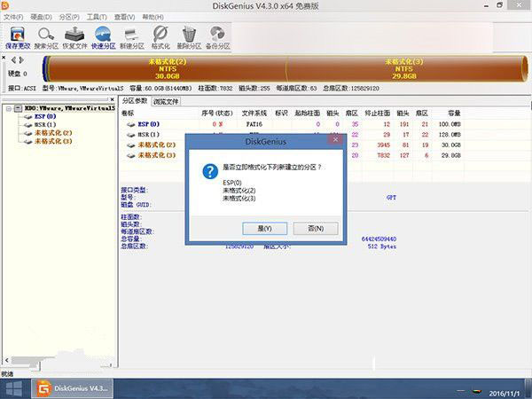This screenshot has width=532, height=399.
Task: Click the 64424509440 total bytes value
Action: 379,239
